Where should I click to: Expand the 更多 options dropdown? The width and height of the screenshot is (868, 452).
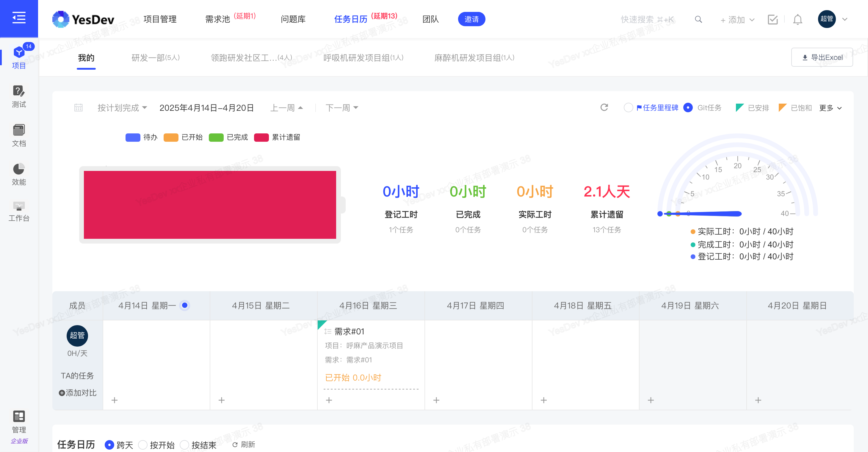pos(830,108)
